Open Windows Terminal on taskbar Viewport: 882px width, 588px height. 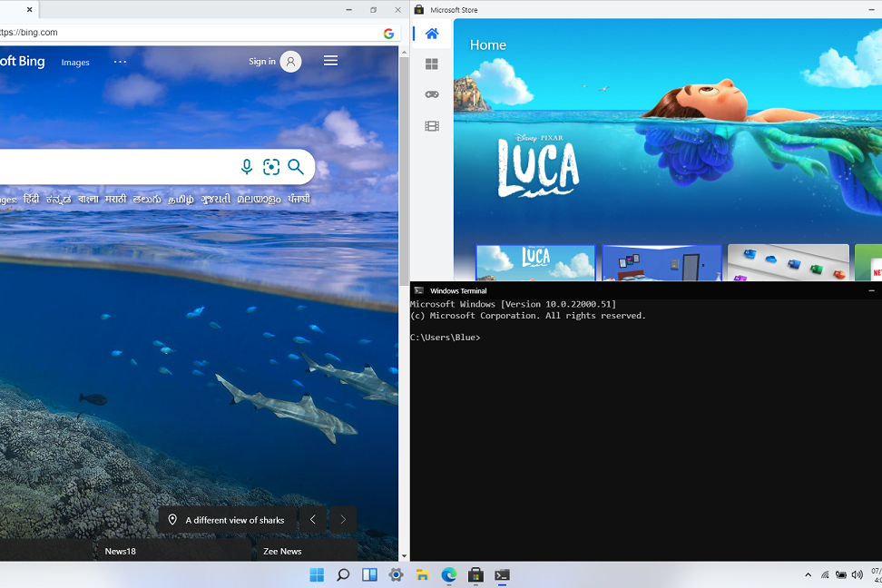pyautogui.click(x=503, y=574)
